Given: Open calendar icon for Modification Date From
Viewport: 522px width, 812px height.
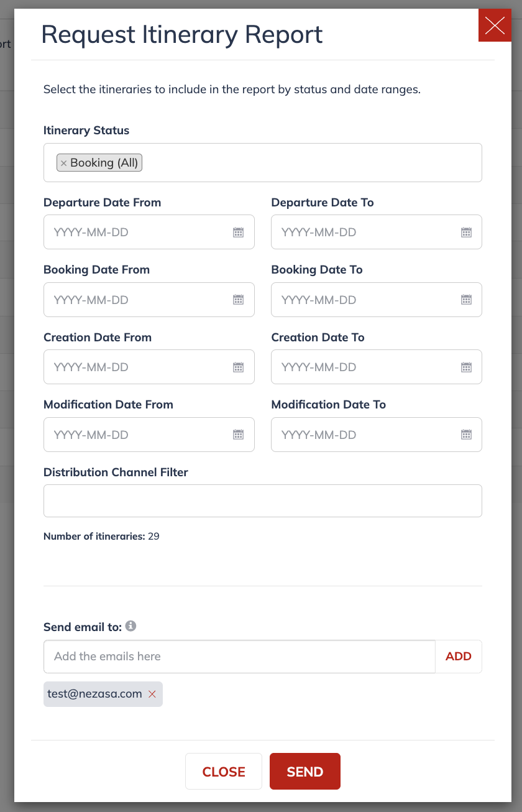Looking at the screenshot, I should [238, 435].
